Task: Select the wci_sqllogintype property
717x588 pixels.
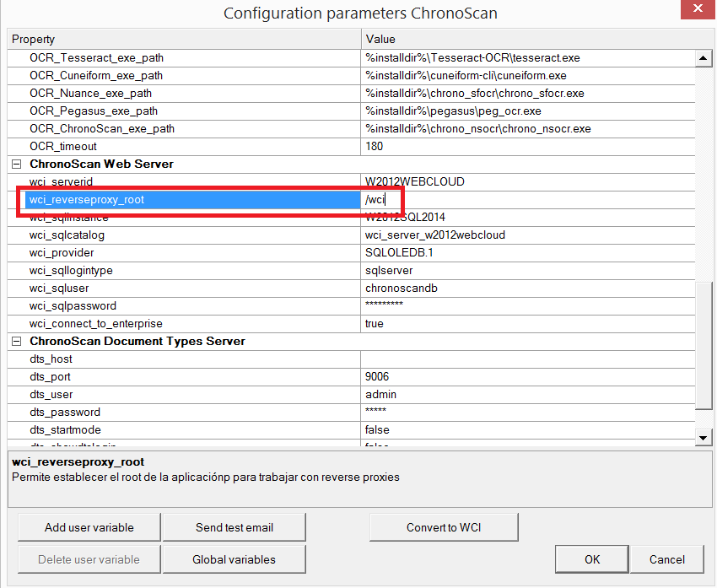Action: 71,271
